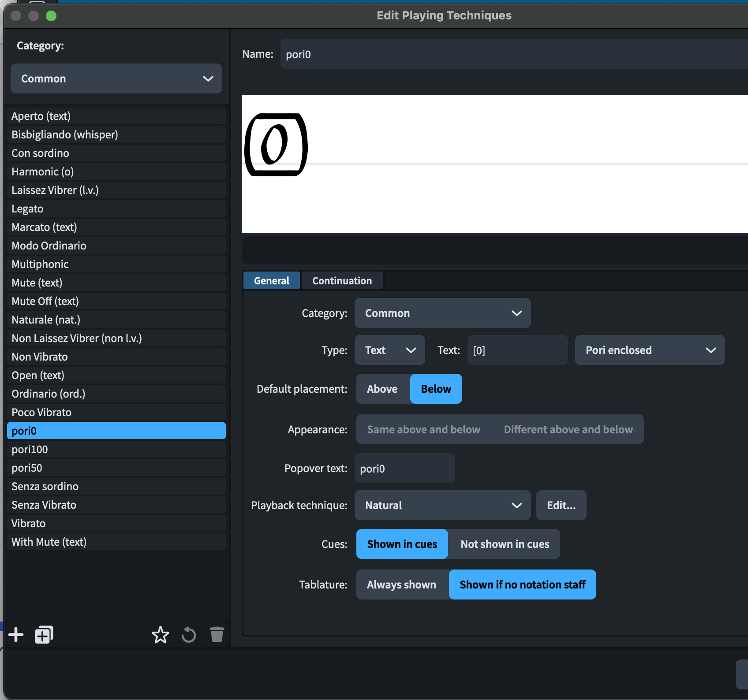The width and height of the screenshot is (748, 700).
Task: Switch to the General tab
Action: tap(271, 280)
